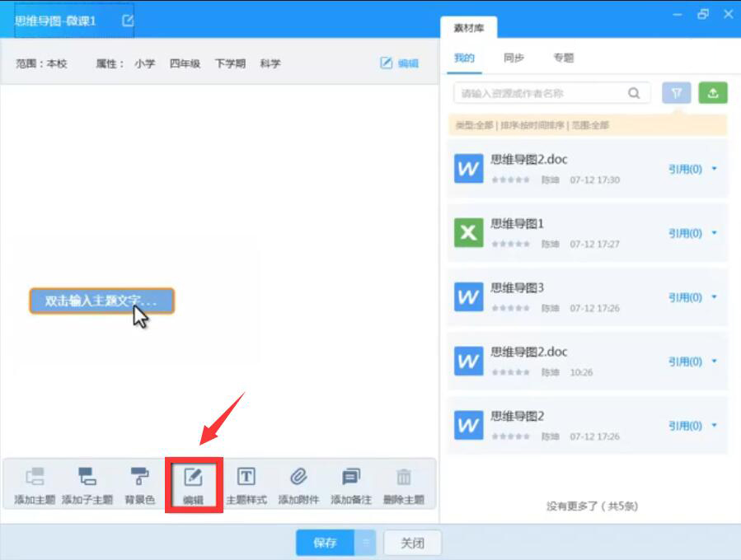This screenshot has height=560, width=741.
Task: Click the 添加备注 note tool
Action: coord(351,485)
